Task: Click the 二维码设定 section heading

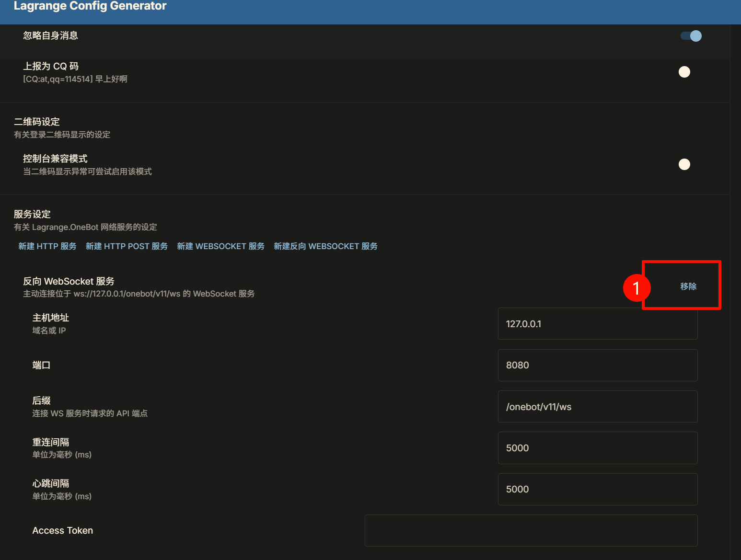Action: tap(37, 122)
